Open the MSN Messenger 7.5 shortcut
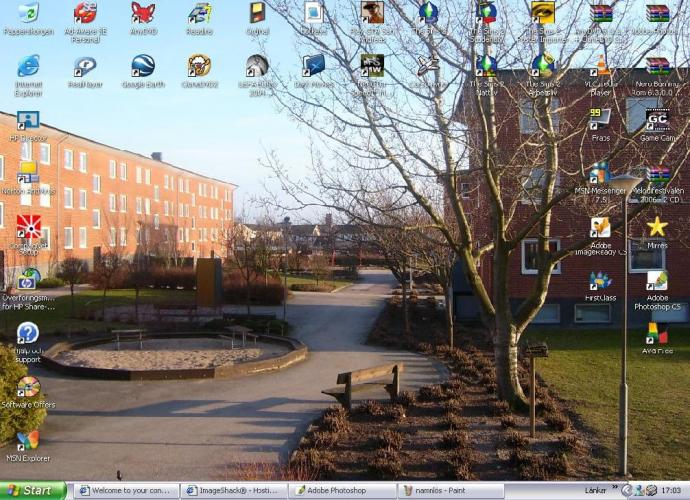 point(600,174)
